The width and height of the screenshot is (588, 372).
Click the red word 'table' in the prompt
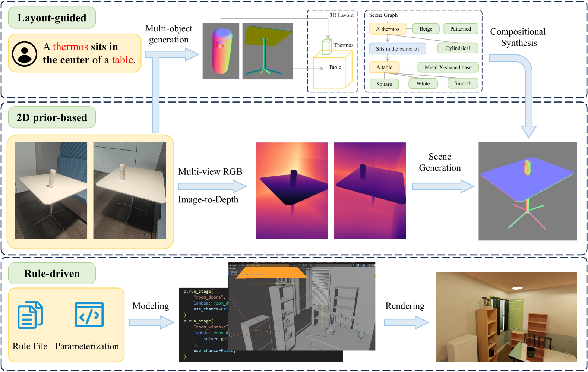point(123,60)
